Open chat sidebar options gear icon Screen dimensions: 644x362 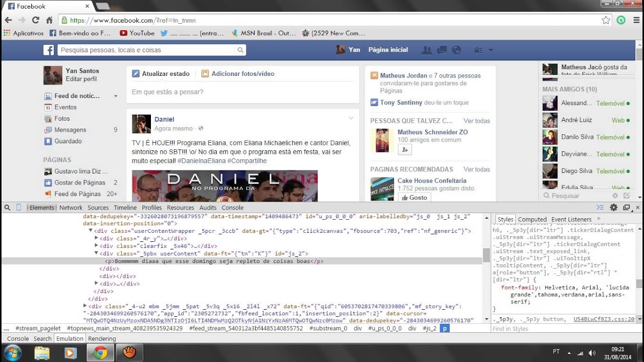[615, 196]
